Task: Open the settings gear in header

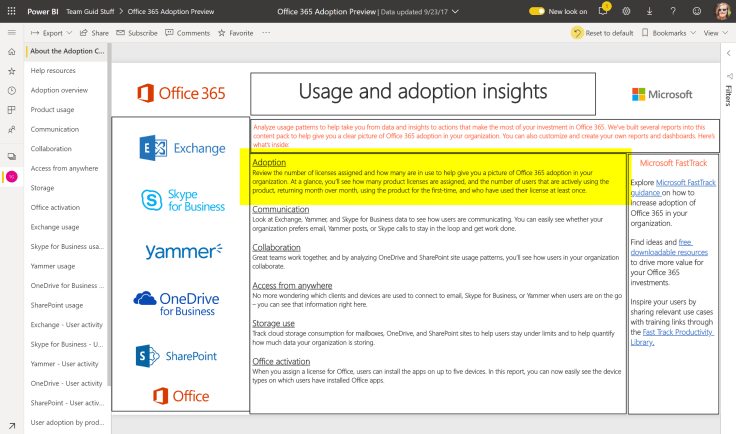Action: point(627,11)
